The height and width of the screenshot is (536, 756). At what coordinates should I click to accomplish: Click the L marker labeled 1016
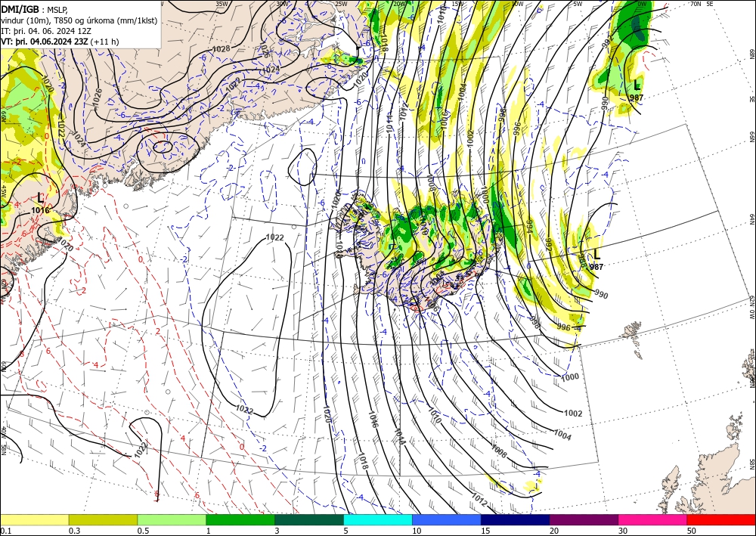point(41,197)
